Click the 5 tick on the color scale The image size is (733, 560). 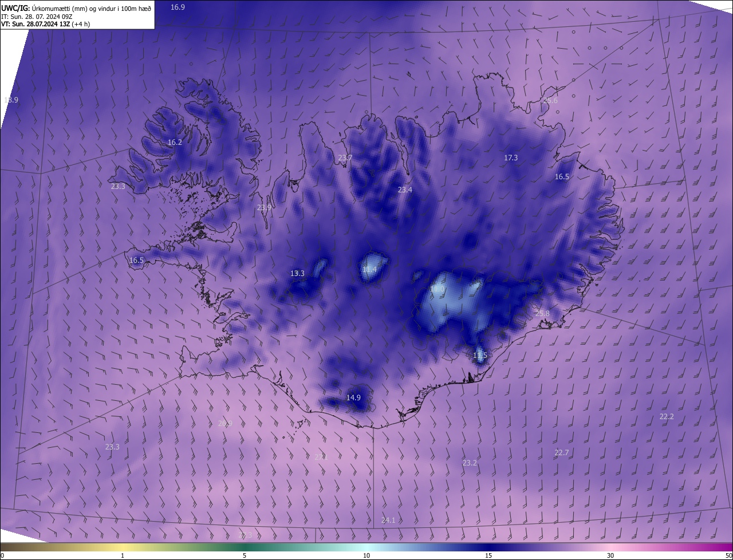245,555
